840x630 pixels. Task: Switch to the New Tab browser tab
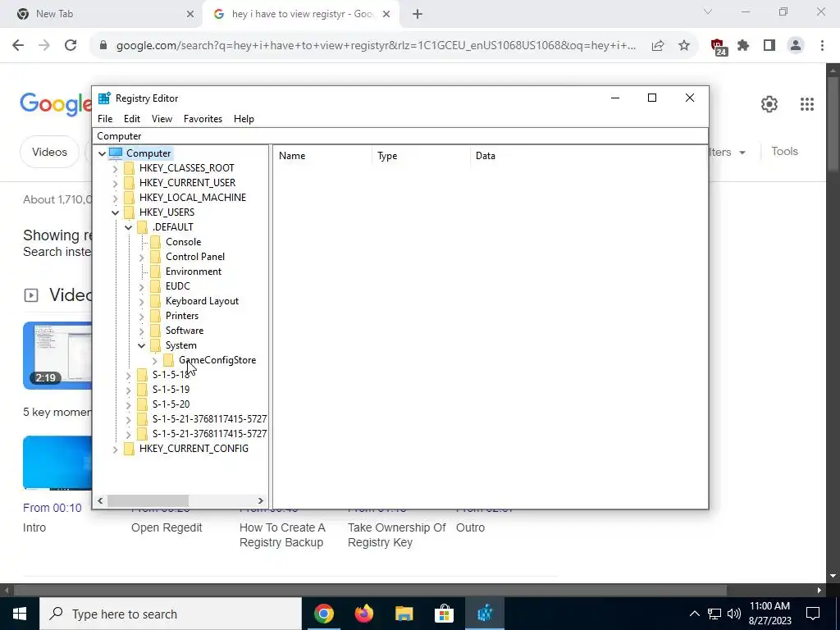click(x=103, y=14)
